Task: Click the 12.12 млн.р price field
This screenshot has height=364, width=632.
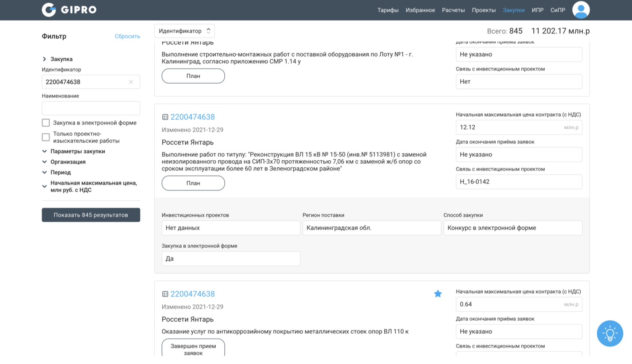Action: click(519, 127)
